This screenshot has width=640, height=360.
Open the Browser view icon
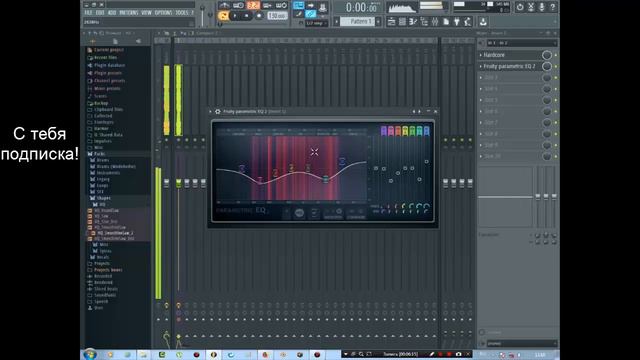(424, 22)
